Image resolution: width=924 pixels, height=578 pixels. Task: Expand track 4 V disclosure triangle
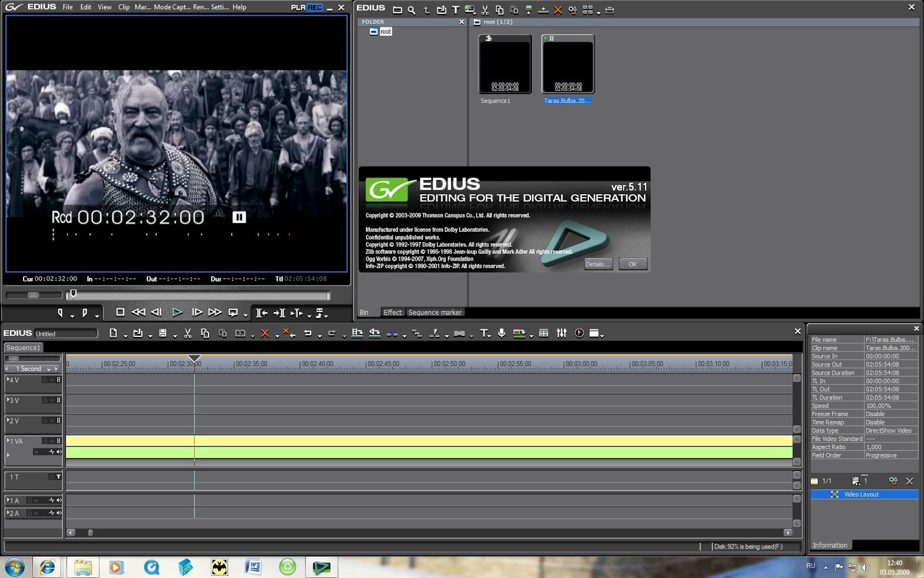pyautogui.click(x=8, y=379)
